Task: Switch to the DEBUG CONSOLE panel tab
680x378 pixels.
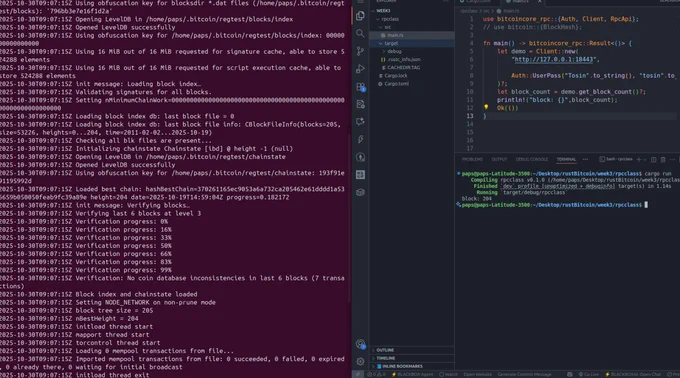Action: click(x=532, y=160)
